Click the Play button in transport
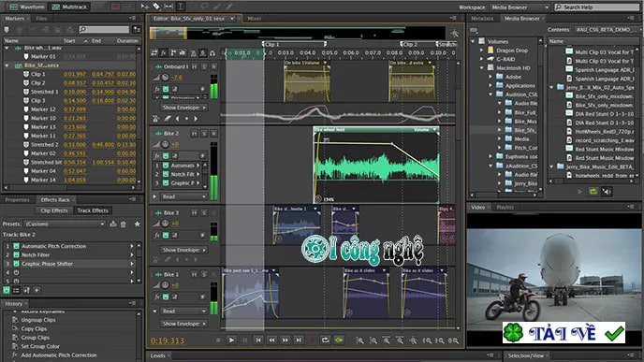The image size is (644, 362). [231, 340]
